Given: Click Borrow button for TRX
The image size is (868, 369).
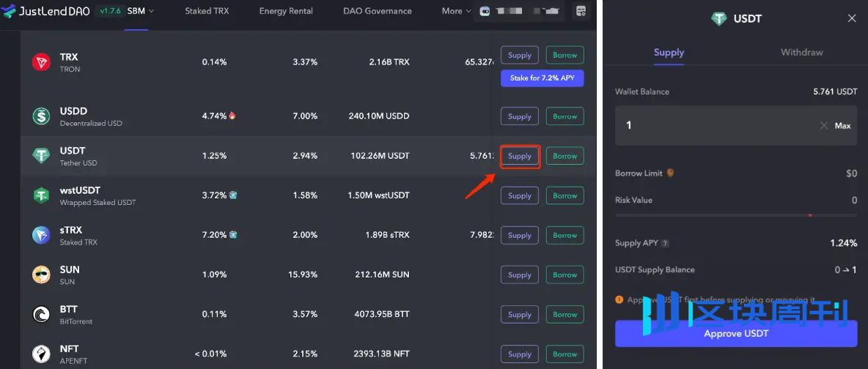Looking at the screenshot, I should pyautogui.click(x=565, y=55).
